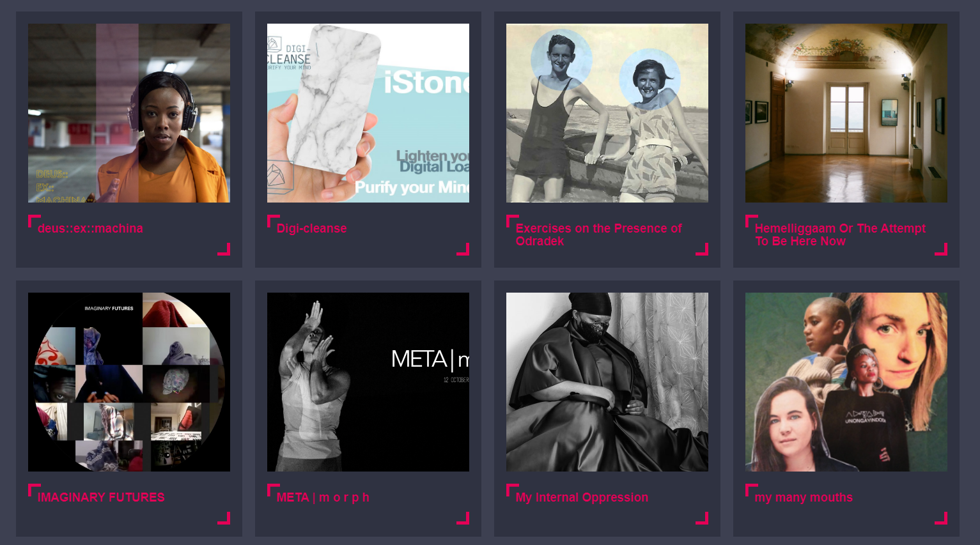Open the deus::ex::machina title link
The width and height of the screenshot is (980, 545).
pos(90,228)
